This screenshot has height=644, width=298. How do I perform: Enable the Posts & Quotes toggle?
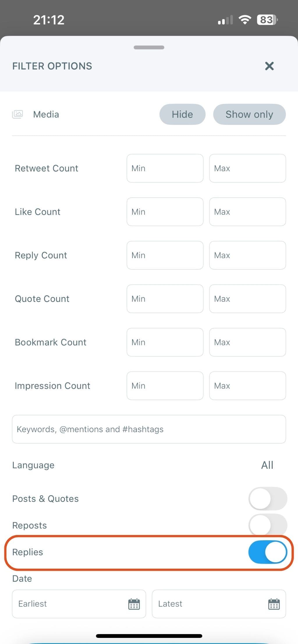267,498
